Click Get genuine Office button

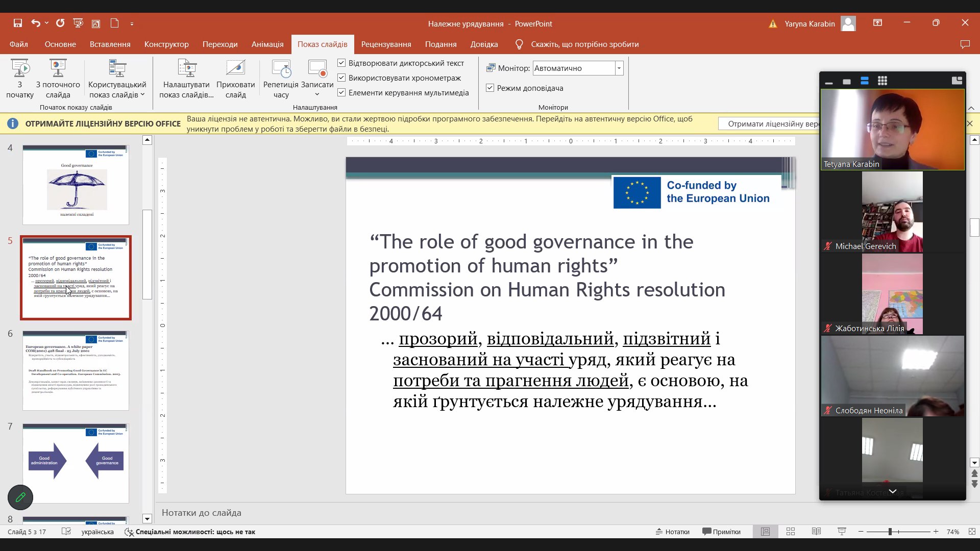(x=769, y=124)
